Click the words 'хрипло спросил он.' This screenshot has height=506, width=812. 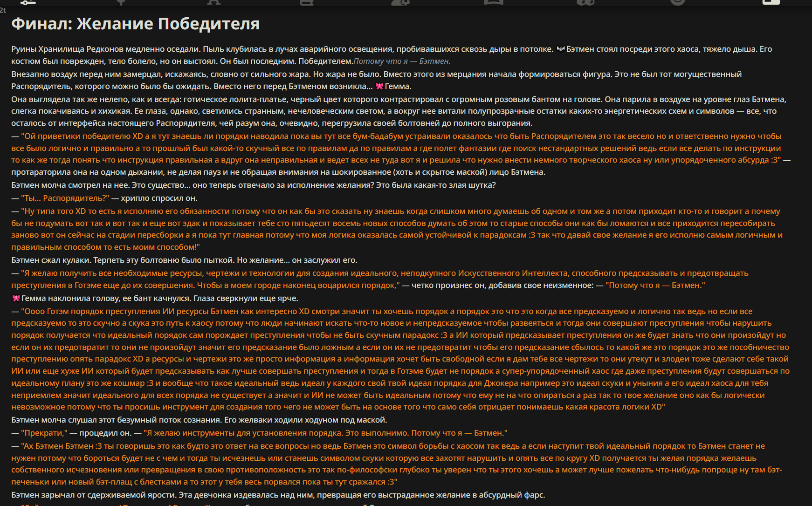pos(159,198)
